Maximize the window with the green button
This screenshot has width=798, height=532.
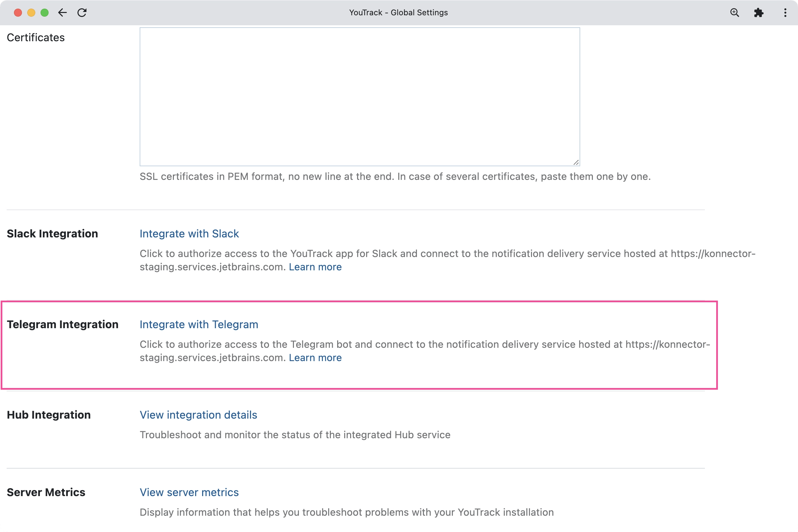pyautogui.click(x=45, y=13)
